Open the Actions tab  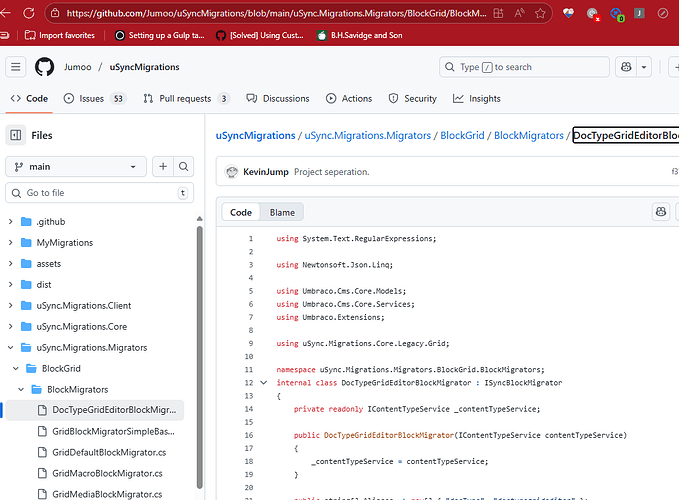tap(349, 99)
